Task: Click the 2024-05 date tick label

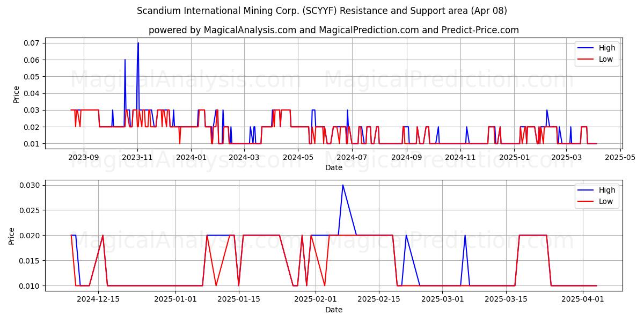Action: coord(298,157)
